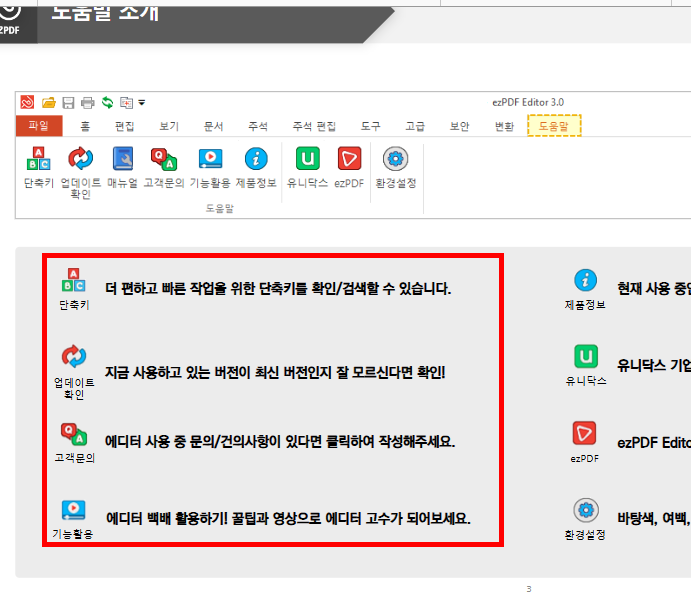This screenshot has height=595, width=691.
Task: Click the text starting '바탕색, 여백'
Action: click(654, 519)
